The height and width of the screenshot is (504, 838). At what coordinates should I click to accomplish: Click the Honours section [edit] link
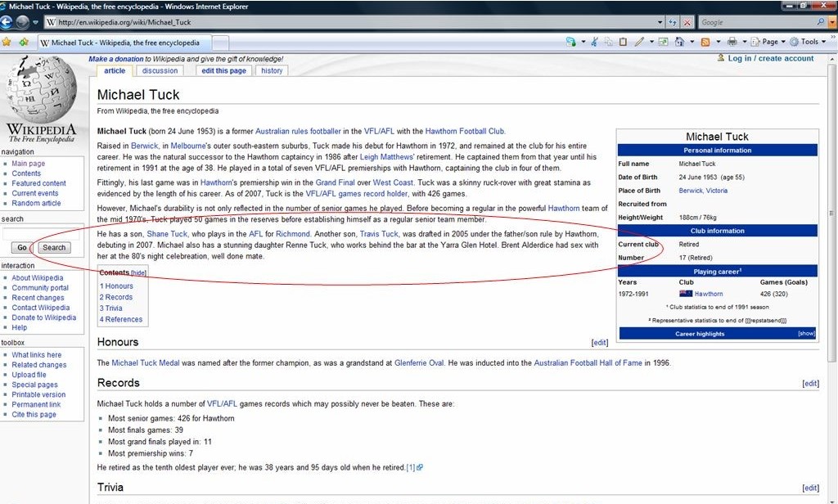click(600, 343)
